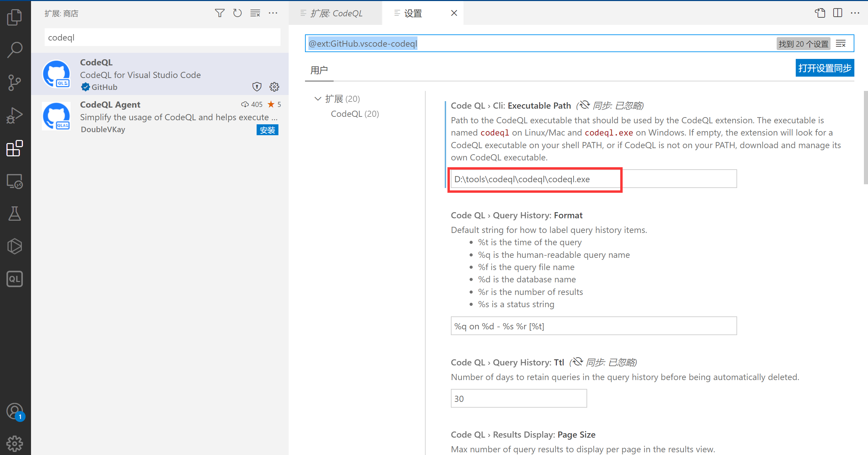Close the 设置 tab
The image size is (868, 455).
pos(454,13)
